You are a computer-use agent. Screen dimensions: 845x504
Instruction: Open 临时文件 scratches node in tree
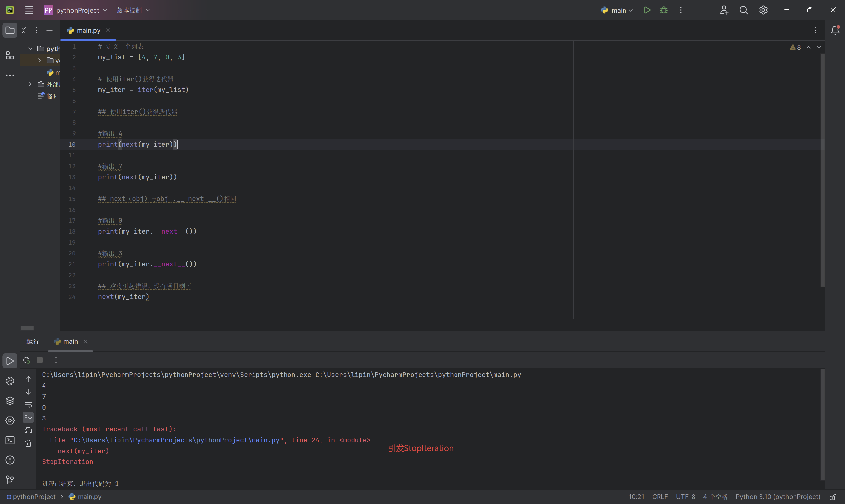click(48, 96)
